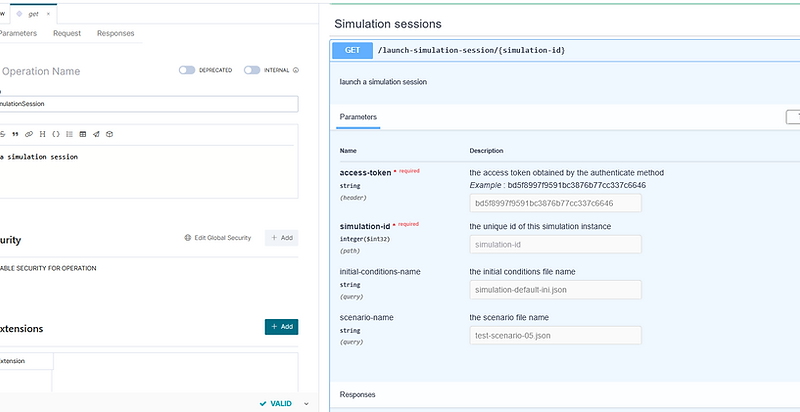Click the GET method badge
The width and height of the screenshot is (800, 412).
pyautogui.click(x=353, y=50)
